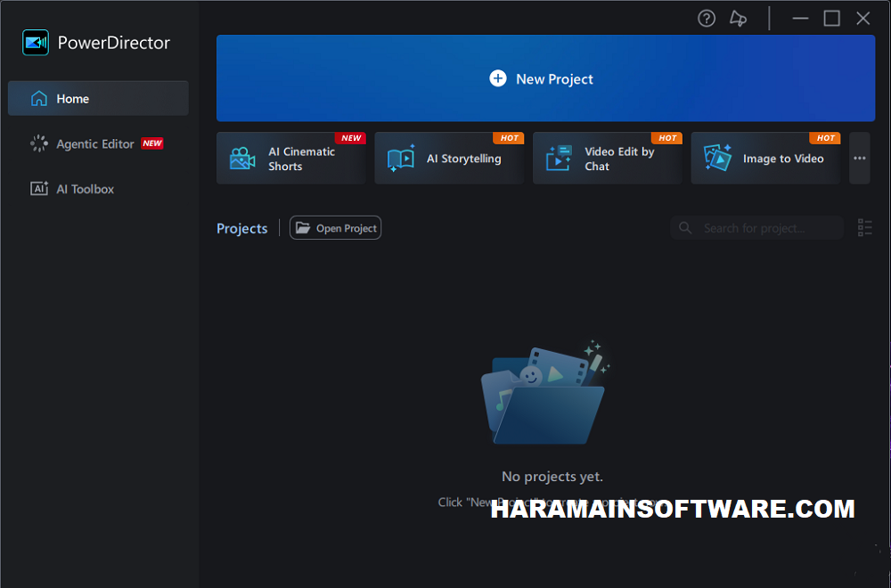891x588 pixels.
Task: Click the Open Project button
Action: click(x=335, y=228)
